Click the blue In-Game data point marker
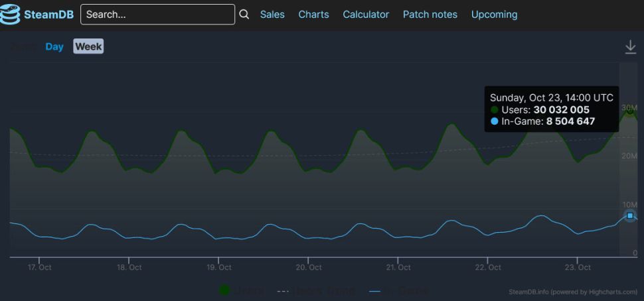 [630, 215]
